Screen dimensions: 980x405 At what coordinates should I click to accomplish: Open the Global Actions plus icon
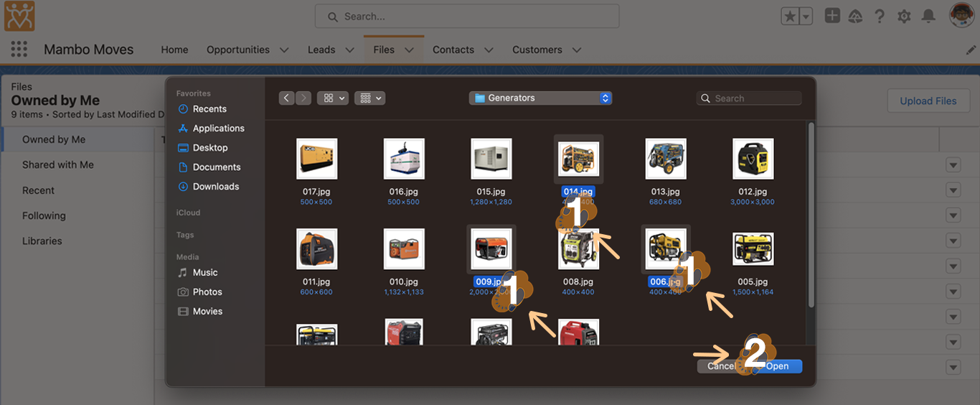point(832,16)
